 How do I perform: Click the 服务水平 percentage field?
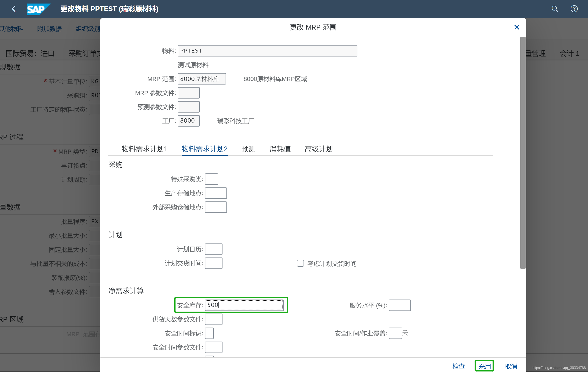[400, 305]
